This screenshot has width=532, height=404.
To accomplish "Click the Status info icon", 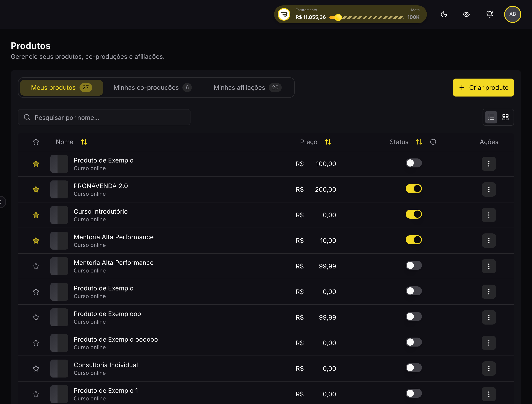I will tap(433, 142).
